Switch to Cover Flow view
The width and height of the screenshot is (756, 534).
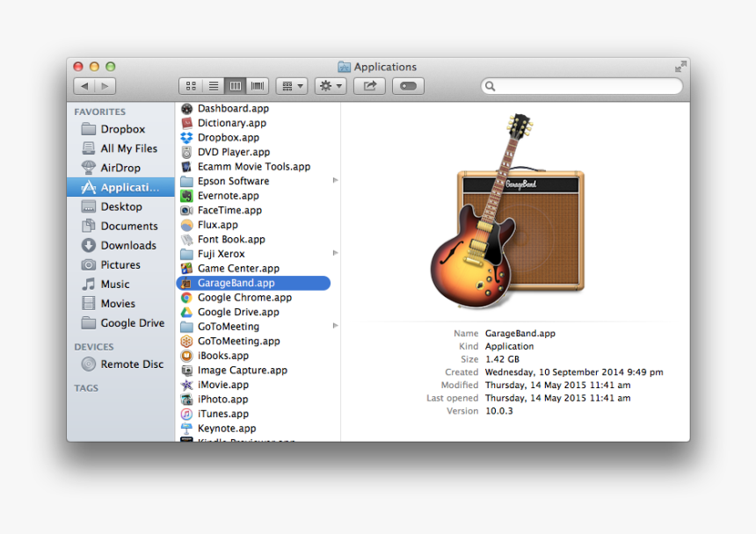click(x=258, y=86)
